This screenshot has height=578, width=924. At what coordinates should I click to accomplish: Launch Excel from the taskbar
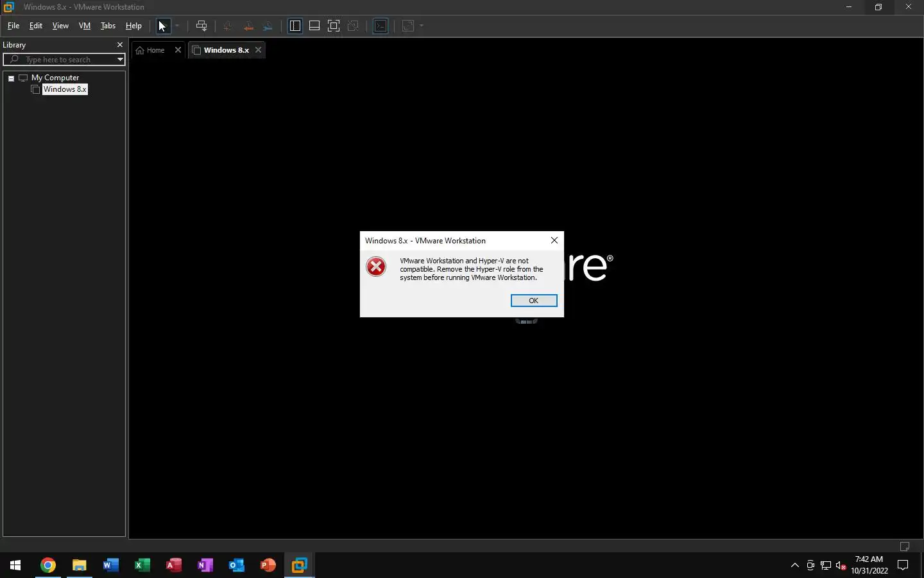click(142, 565)
